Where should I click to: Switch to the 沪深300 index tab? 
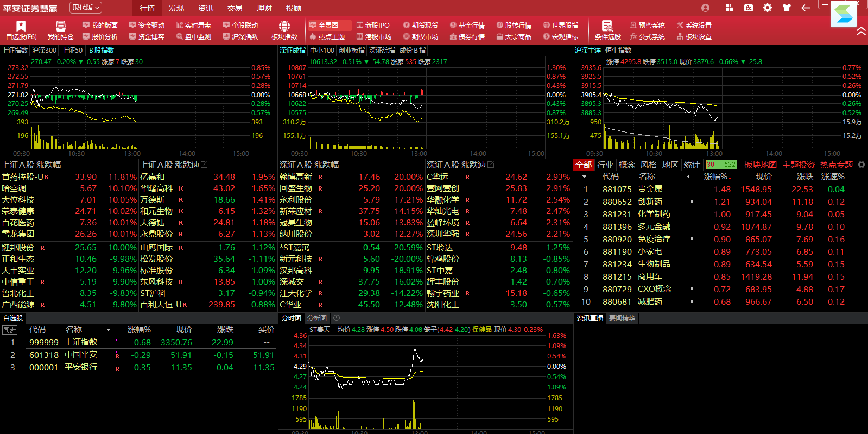coord(44,50)
